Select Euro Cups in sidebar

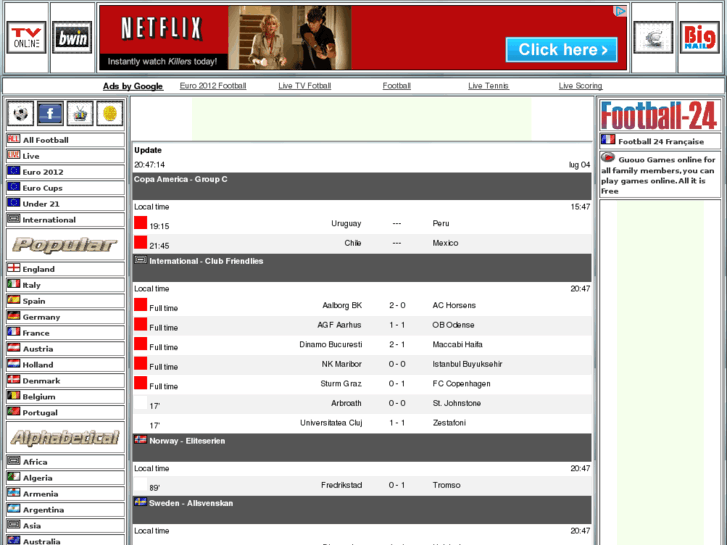click(x=65, y=188)
